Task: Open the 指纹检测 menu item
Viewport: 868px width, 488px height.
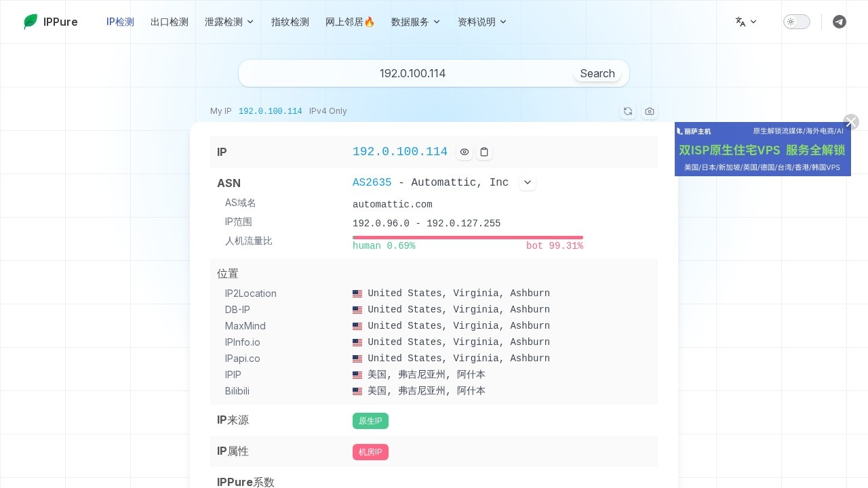Action: pos(290,22)
